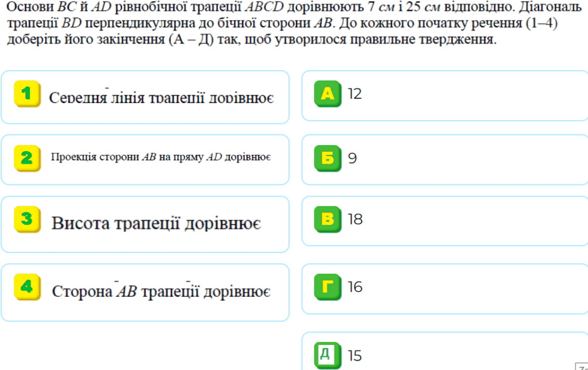The width and height of the screenshot is (588, 370).
Task: Click the yellow number 3 badge
Action: tap(27, 219)
